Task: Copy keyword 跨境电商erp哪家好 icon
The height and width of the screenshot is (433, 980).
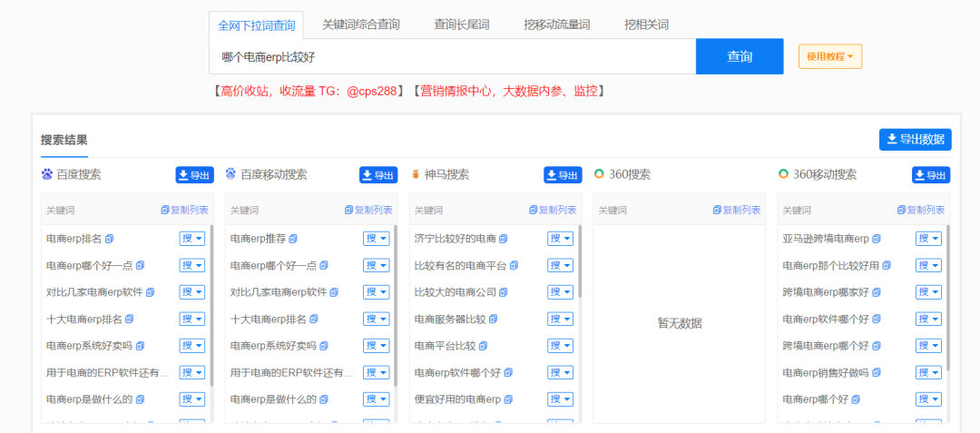Action: (x=877, y=291)
